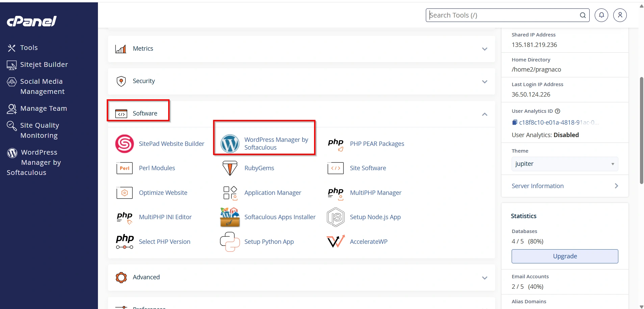The width and height of the screenshot is (644, 309).
Task: Click the MultiPHP INI Editor icon
Action: point(125,218)
